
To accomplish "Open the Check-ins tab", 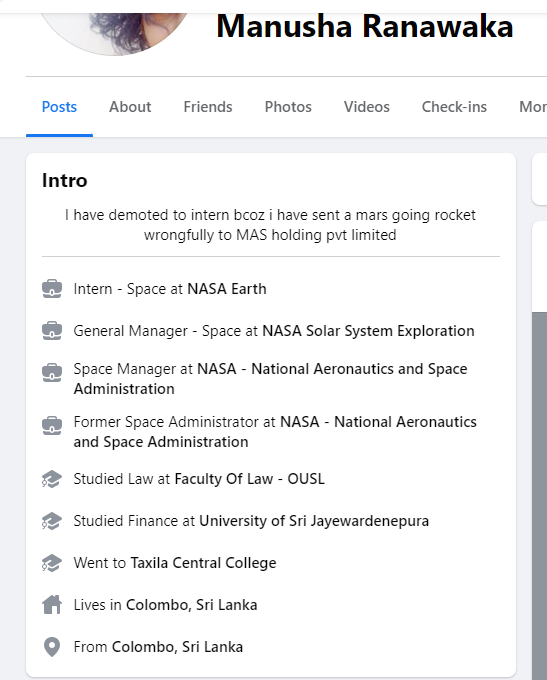I will (454, 107).
